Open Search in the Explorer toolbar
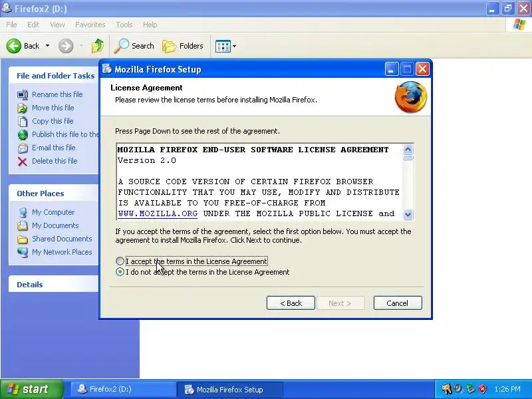This screenshot has width=532, height=399. (x=134, y=46)
